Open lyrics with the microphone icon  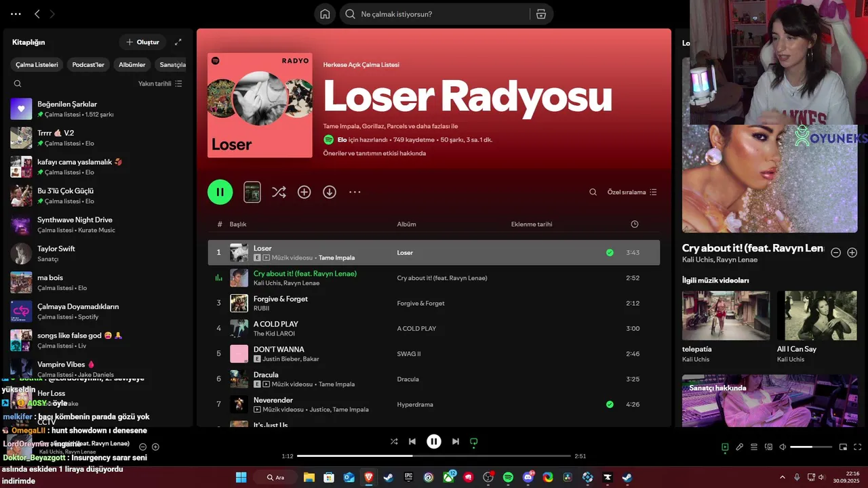tap(740, 447)
